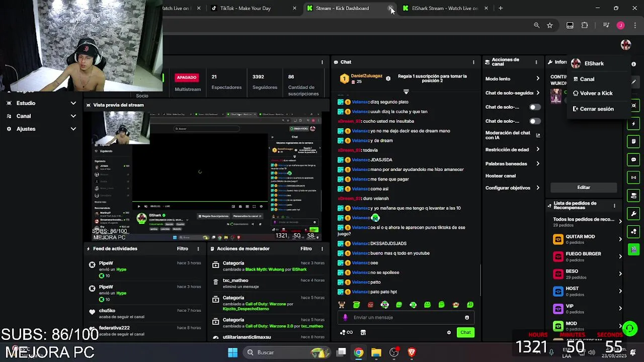Image resolution: width=644 pixels, height=362 pixels.
Task: Insert the monkey emote from the emote row
Action: [x=342, y=305]
